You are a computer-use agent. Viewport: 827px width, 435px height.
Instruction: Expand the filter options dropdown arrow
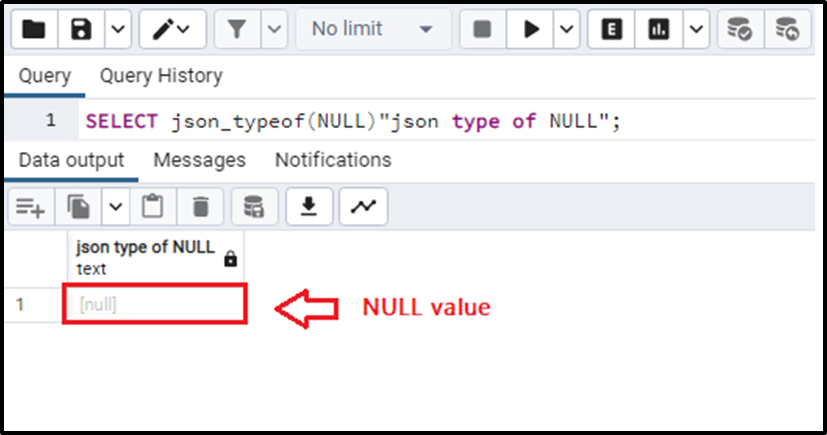coord(274,29)
